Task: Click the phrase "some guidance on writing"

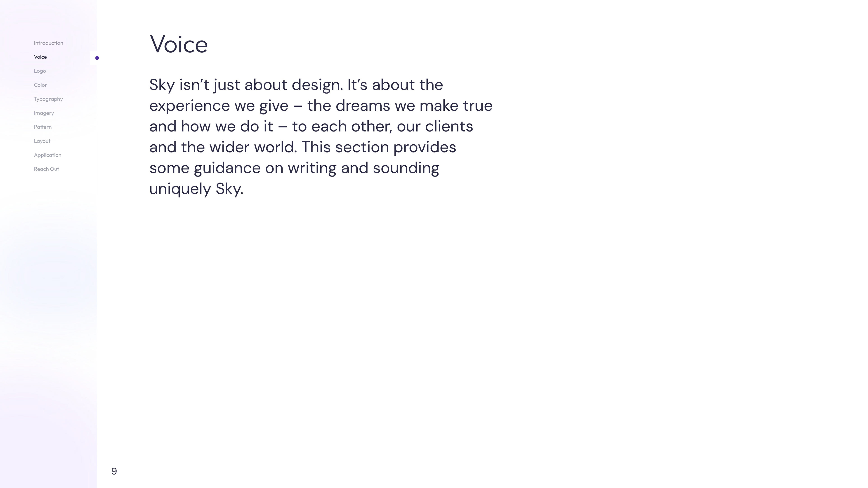Action: coord(243,168)
